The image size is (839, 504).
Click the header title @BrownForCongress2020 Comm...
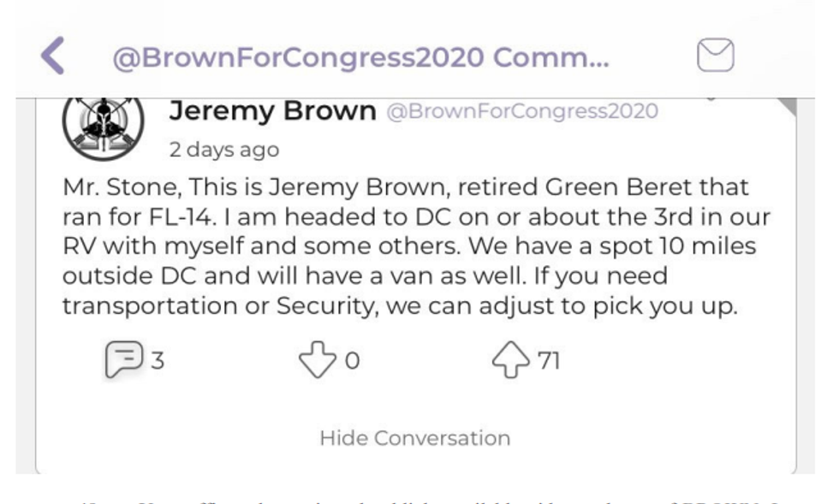[x=360, y=56]
